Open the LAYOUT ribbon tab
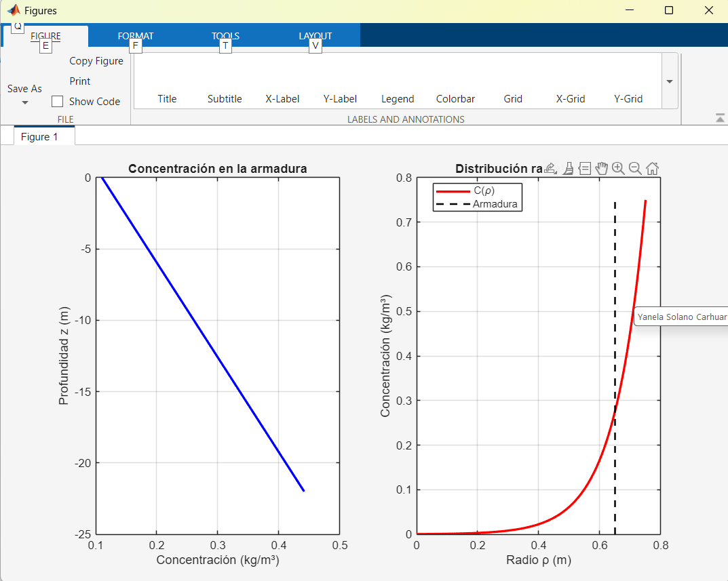The width and height of the screenshot is (728, 581). click(315, 36)
